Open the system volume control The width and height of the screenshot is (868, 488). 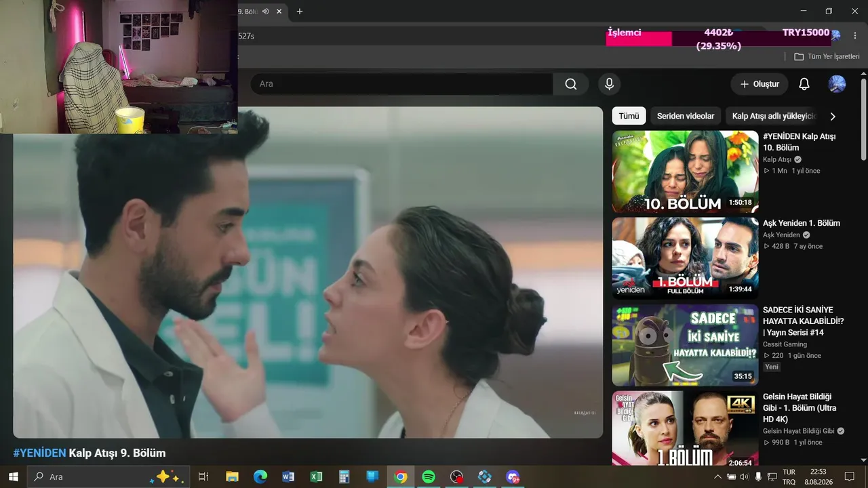coord(745,476)
